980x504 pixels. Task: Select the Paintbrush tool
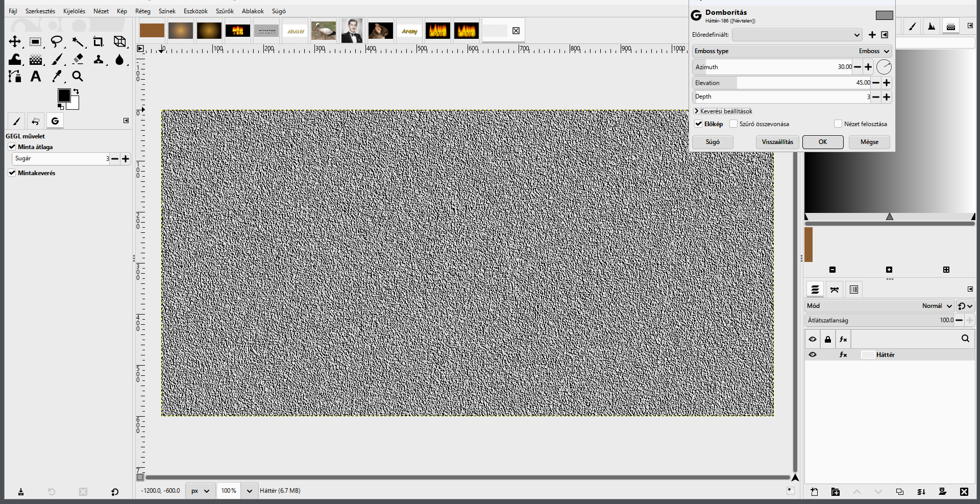pos(57,59)
